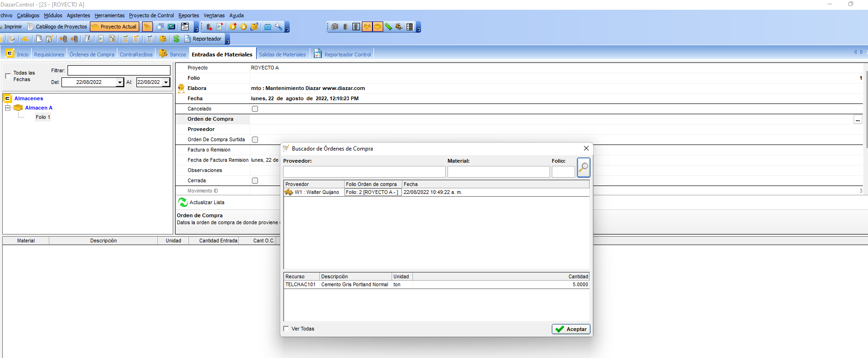Enable the Todas las Fechas checkbox
Viewport: 868px width, 358px height.
point(8,76)
